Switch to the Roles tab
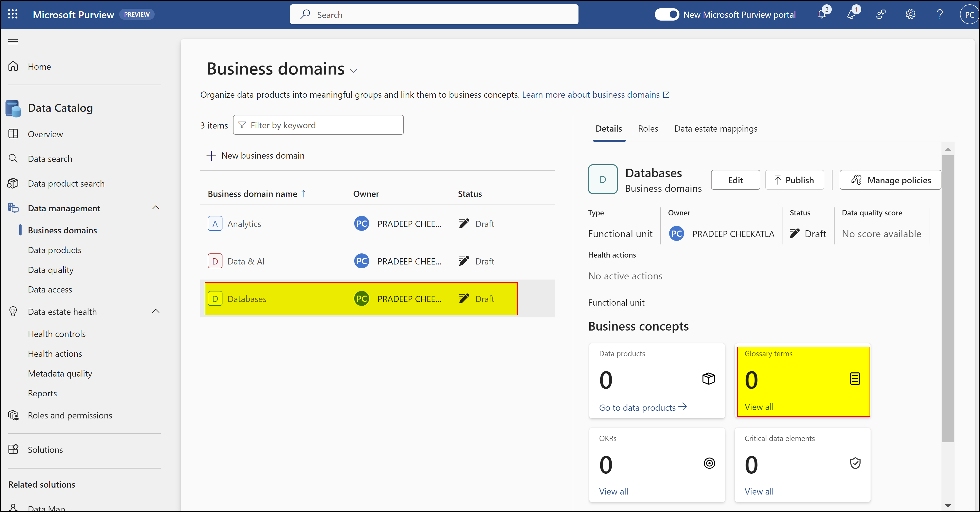The width and height of the screenshot is (980, 512). click(x=648, y=129)
